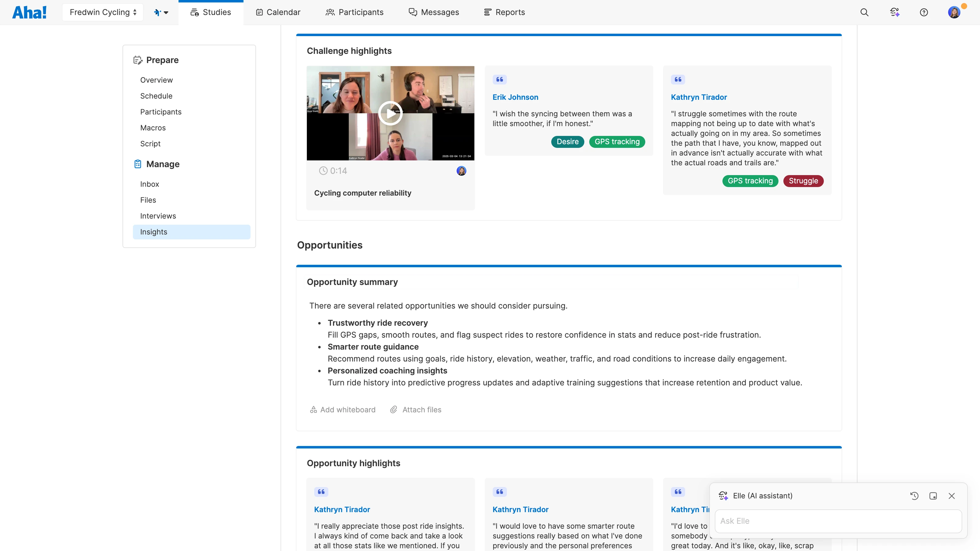The height and width of the screenshot is (551, 980).
Task: Select Insights in the sidebar
Action: (191, 232)
